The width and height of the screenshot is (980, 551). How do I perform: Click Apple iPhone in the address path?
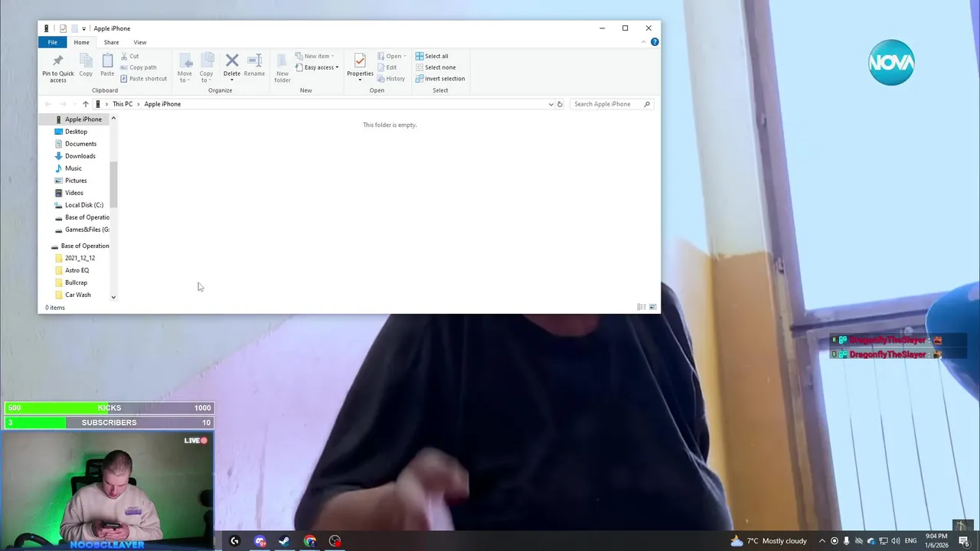coord(162,104)
